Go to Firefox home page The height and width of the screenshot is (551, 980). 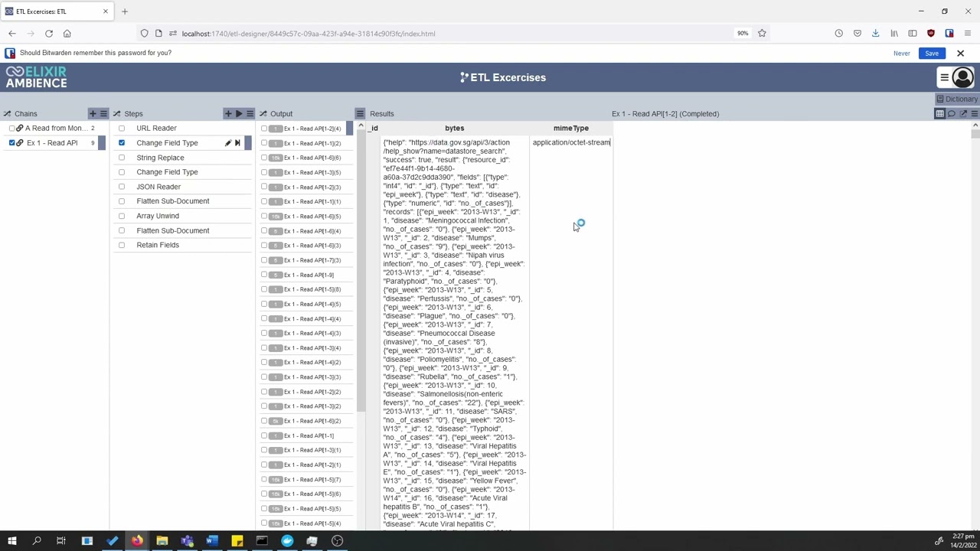(x=67, y=34)
